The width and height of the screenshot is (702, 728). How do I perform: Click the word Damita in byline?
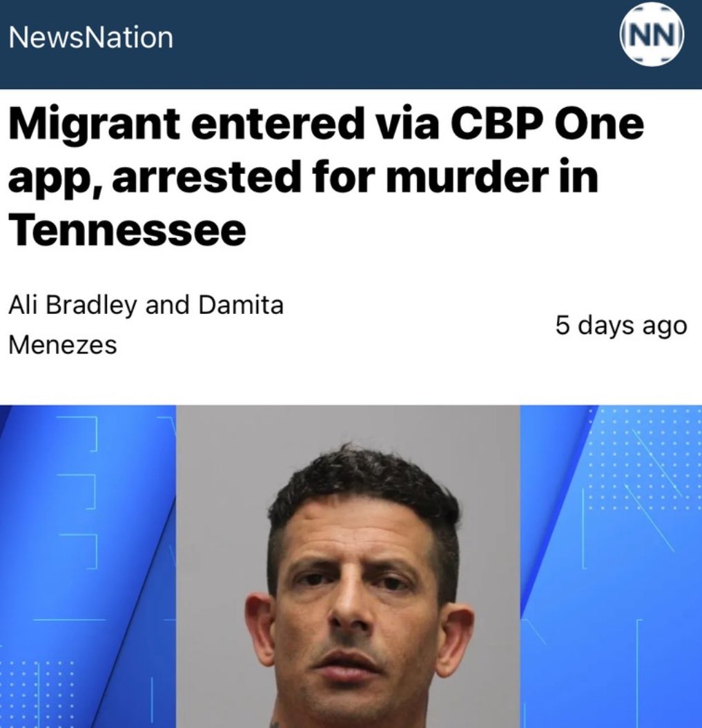point(241,305)
